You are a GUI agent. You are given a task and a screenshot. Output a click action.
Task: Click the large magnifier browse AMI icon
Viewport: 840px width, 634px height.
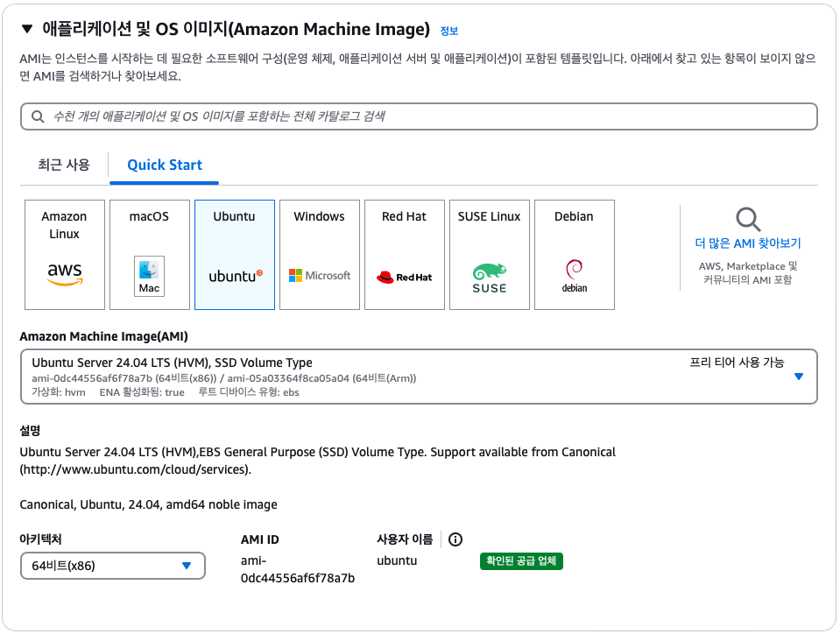pos(748,219)
